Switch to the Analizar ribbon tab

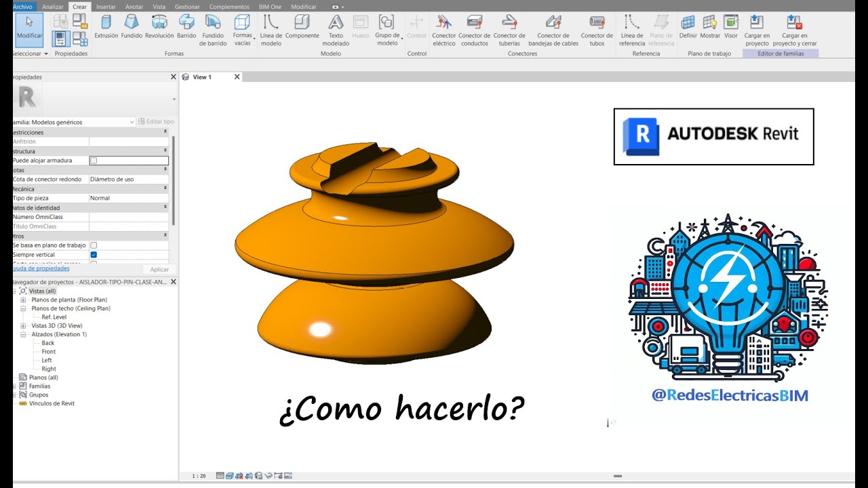point(52,7)
